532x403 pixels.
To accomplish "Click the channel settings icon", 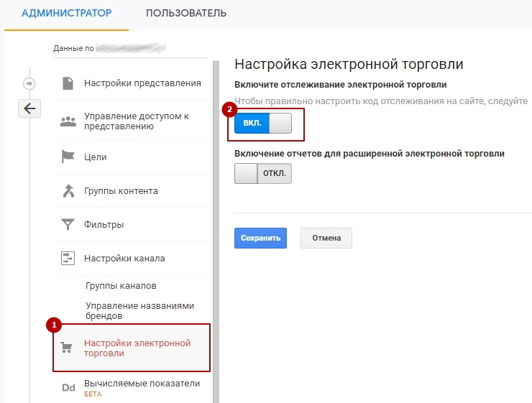I will point(68,259).
